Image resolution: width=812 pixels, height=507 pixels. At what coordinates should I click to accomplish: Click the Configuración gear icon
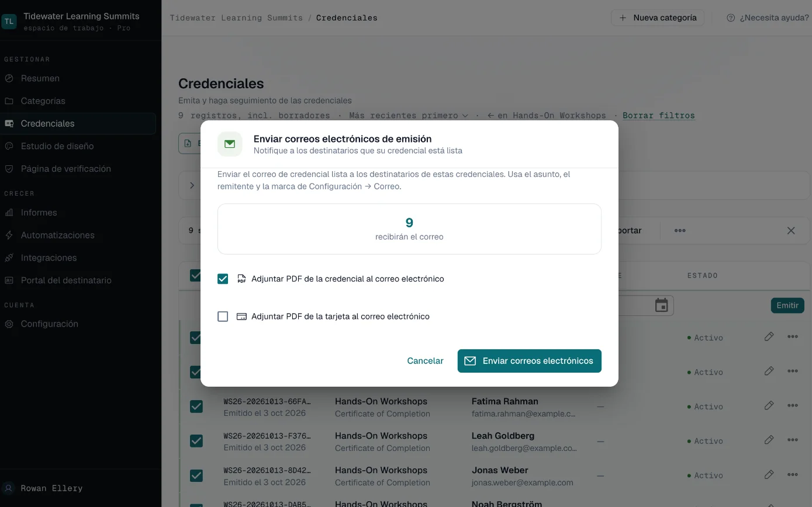(9, 324)
